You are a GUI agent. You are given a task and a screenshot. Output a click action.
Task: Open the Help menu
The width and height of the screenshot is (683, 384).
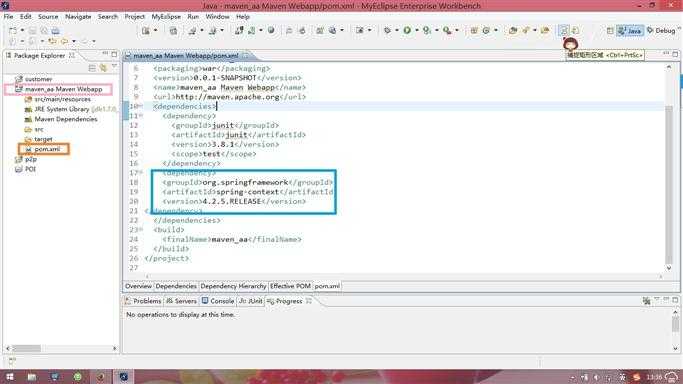(243, 17)
